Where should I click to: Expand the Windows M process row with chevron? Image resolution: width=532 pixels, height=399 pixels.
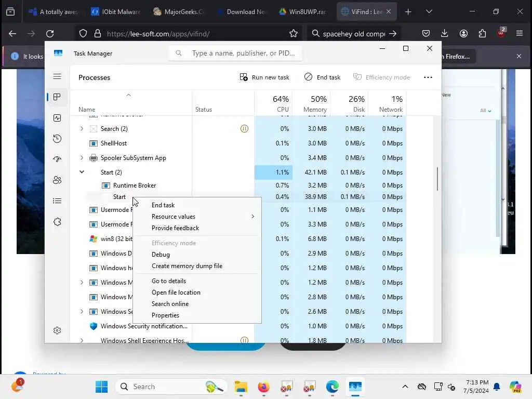[82, 282]
